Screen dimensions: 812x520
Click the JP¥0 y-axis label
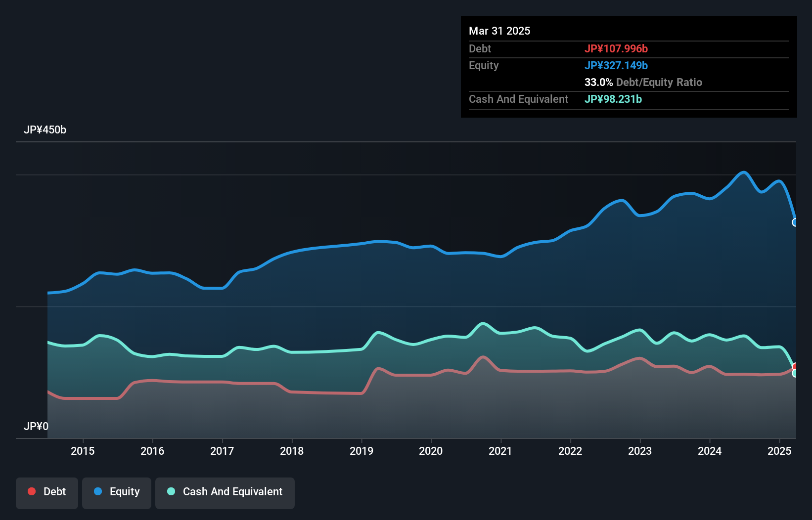(x=36, y=426)
